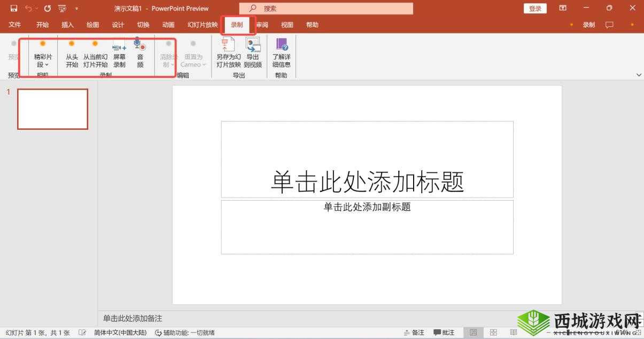644x339 pixels.
Task: Open the 幻灯片放映 ribbon tab
Action: (201, 25)
